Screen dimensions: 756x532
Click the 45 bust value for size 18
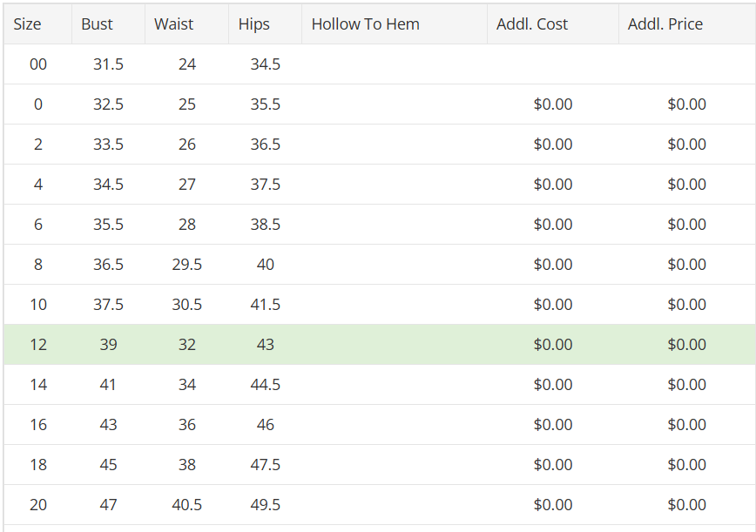click(x=108, y=465)
